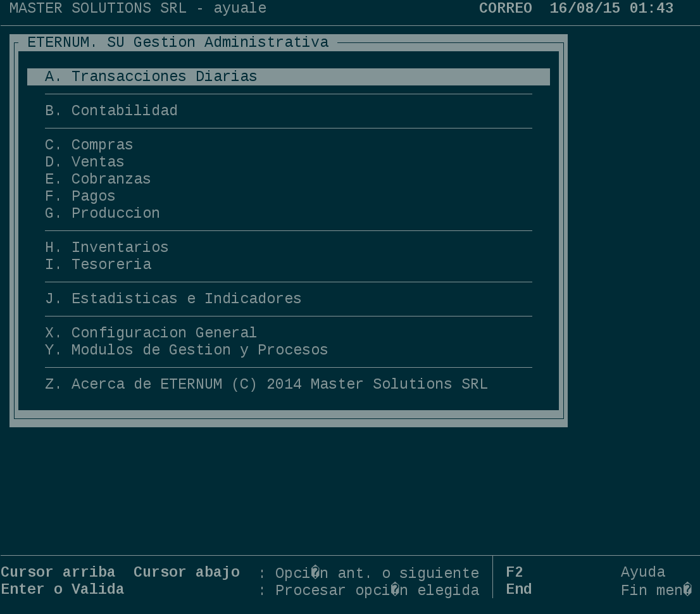Open the D. Ventas module
The image size is (700, 614).
point(84,162)
